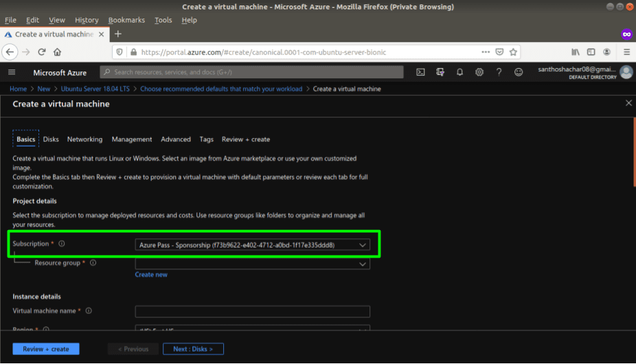Go to New breadcrumb link

point(44,89)
